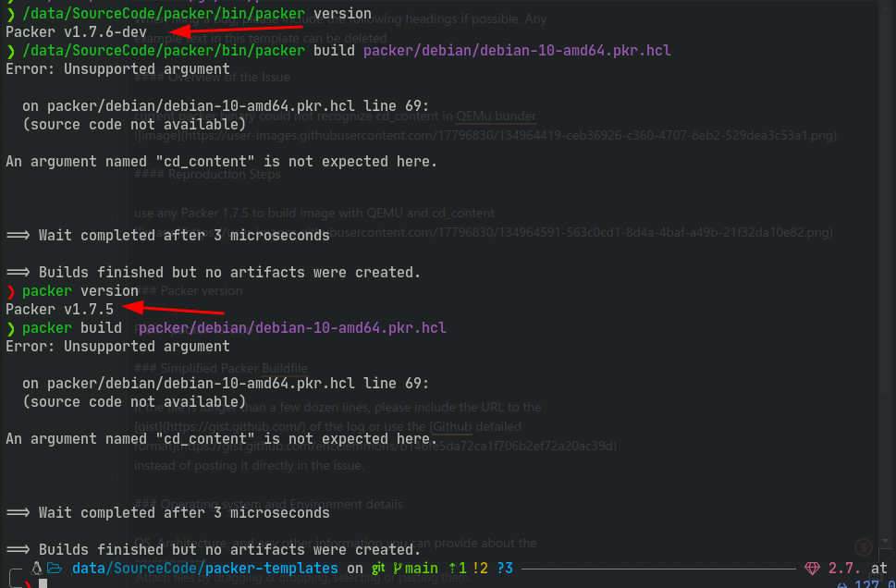896x588 pixels.
Task: Click the 'cd_content' error message below v1.7.5 build
Action: point(222,439)
